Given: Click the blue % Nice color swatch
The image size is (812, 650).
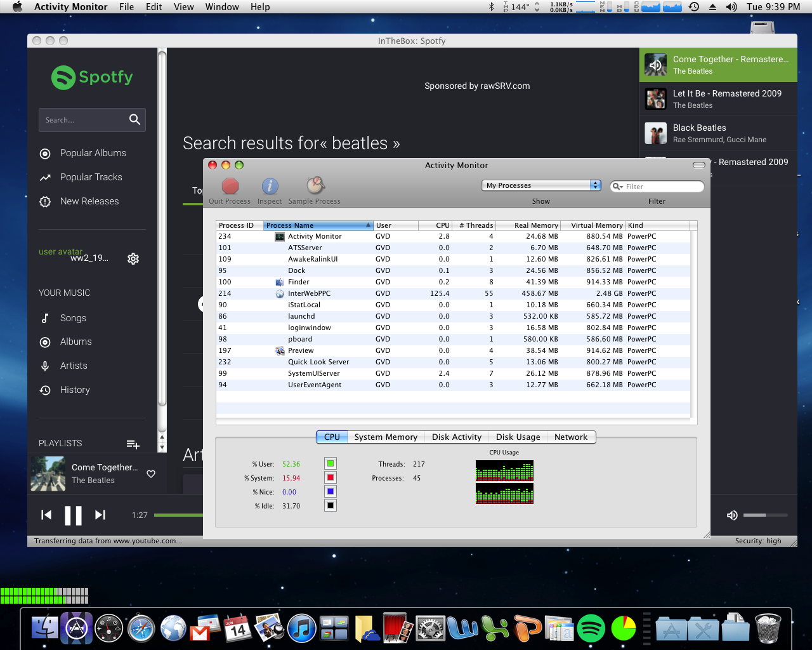Looking at the screenshot, I should (x=331, y=491).
